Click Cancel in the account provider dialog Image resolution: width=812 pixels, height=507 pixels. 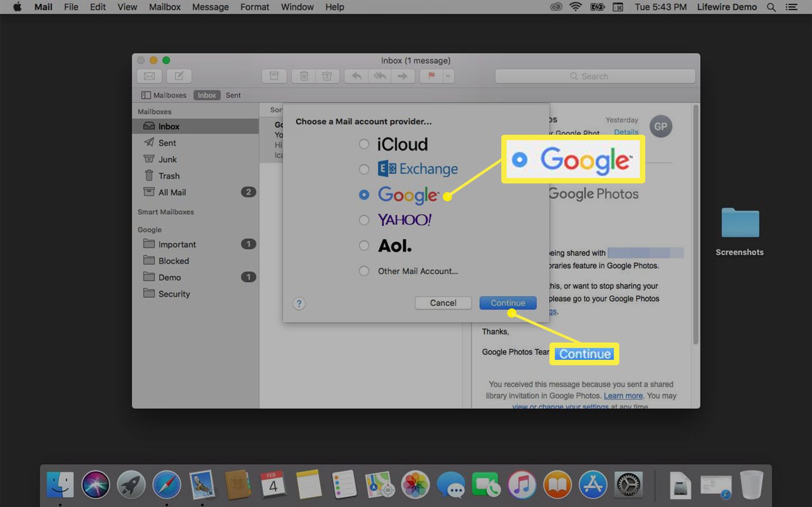coord(443,303)
